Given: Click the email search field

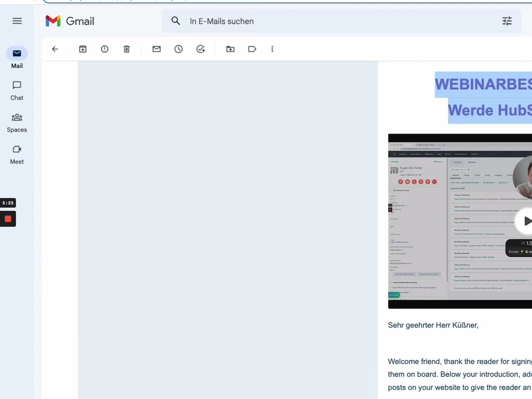Looking at the screenshot, I should tap(319, 21).
